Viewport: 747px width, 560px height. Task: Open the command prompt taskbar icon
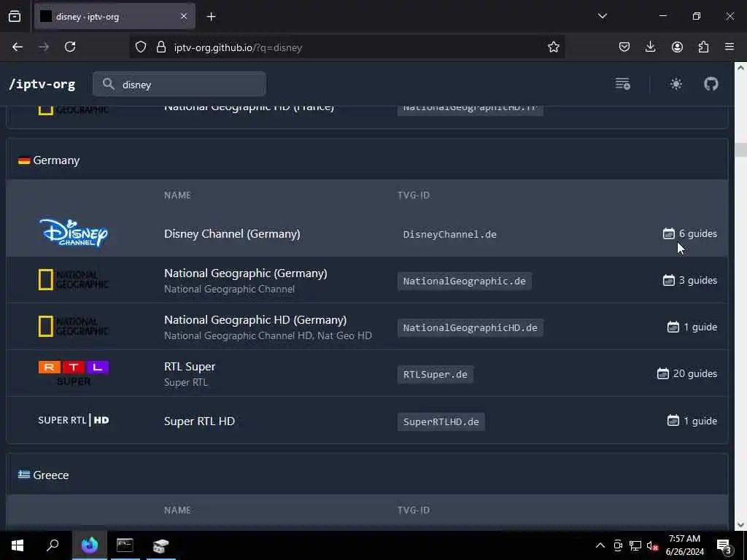[x=125, y=545]
